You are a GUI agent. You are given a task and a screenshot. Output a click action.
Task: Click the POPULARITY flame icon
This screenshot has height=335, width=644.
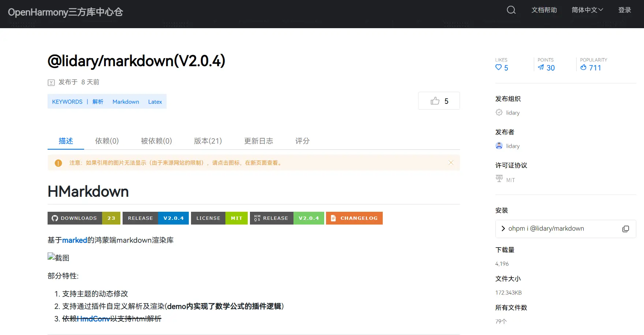click(583, 67)
